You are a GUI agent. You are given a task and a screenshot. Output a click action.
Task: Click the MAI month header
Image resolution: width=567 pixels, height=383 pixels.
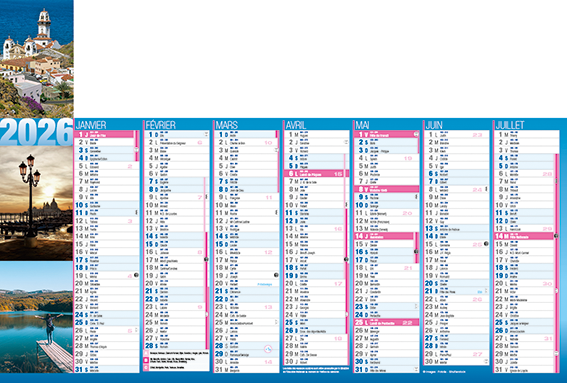(x=362, y=125)
